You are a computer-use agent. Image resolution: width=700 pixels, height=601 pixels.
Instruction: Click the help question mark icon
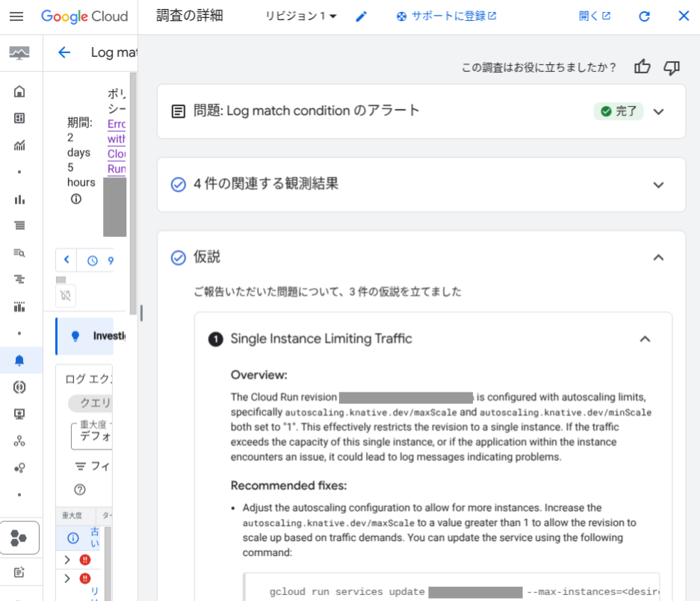click(x=80, y=490)
